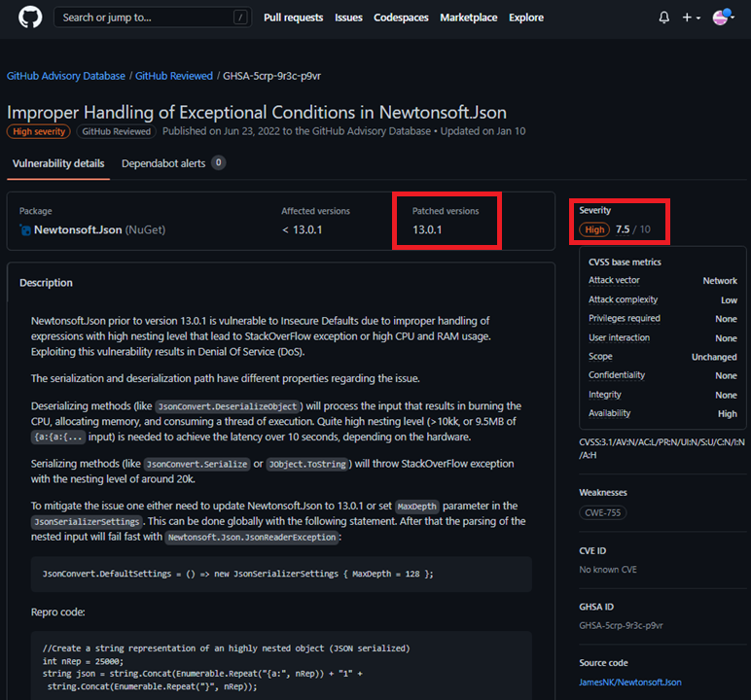The height and width of the screenshot is (700, 751).
Task: Open the CWE-755 weakness tag
Action: [602, 512]
